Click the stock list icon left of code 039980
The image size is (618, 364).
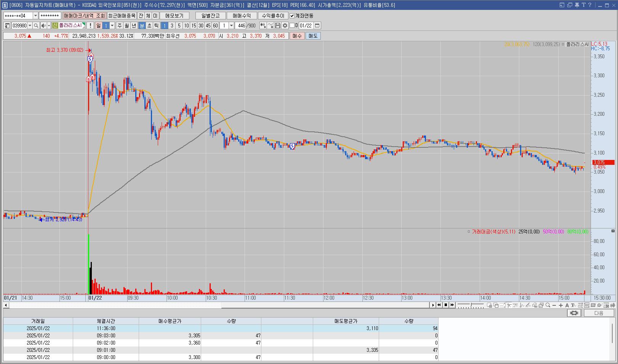click(7, 26)
